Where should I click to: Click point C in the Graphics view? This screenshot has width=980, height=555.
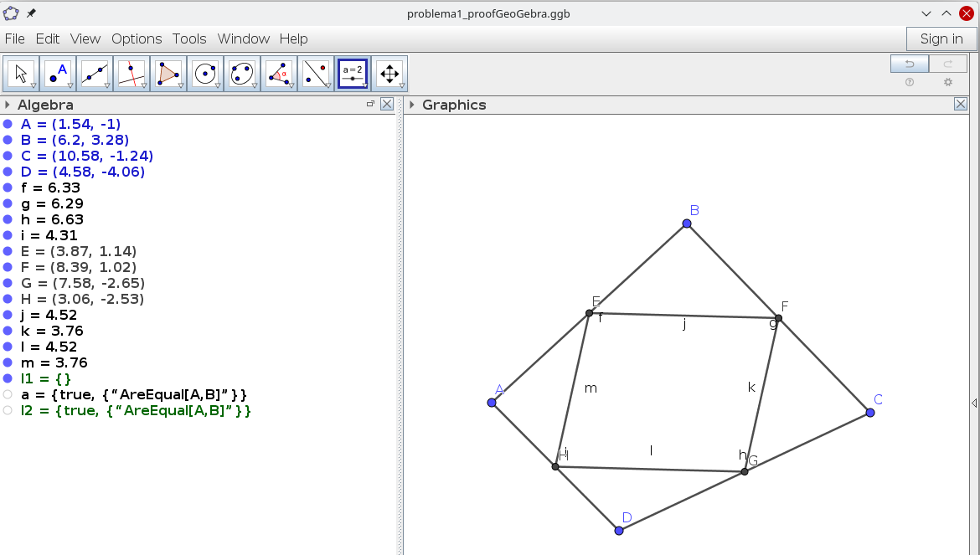point(870,413)
